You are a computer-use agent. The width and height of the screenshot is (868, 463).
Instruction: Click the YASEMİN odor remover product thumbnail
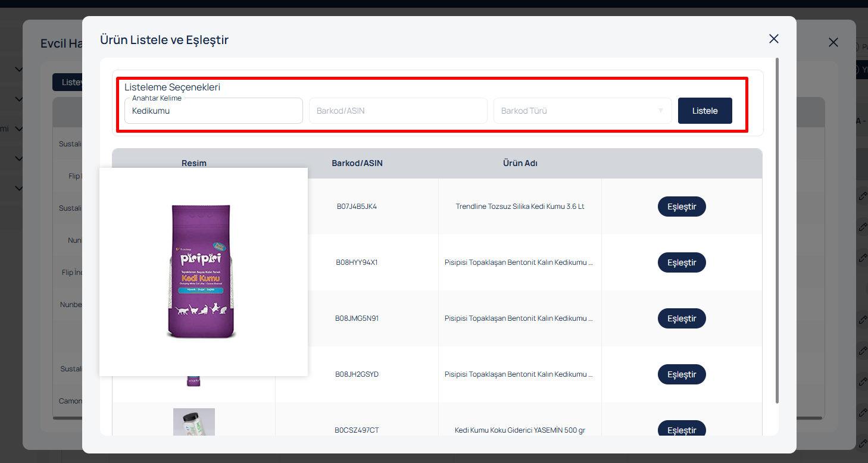coord(193,423)
